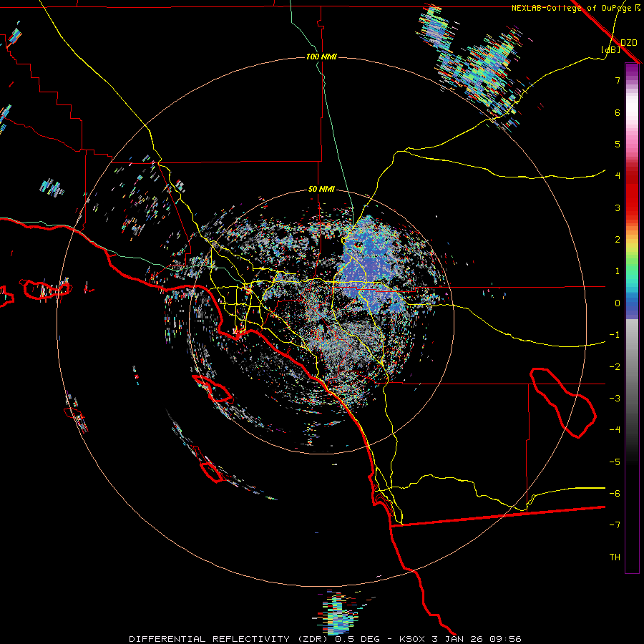The width and height of the screenshot is (644, 644).
Task: Click the "TH" label under the scale
Action: pyautogui.click(x=615, y=557)
